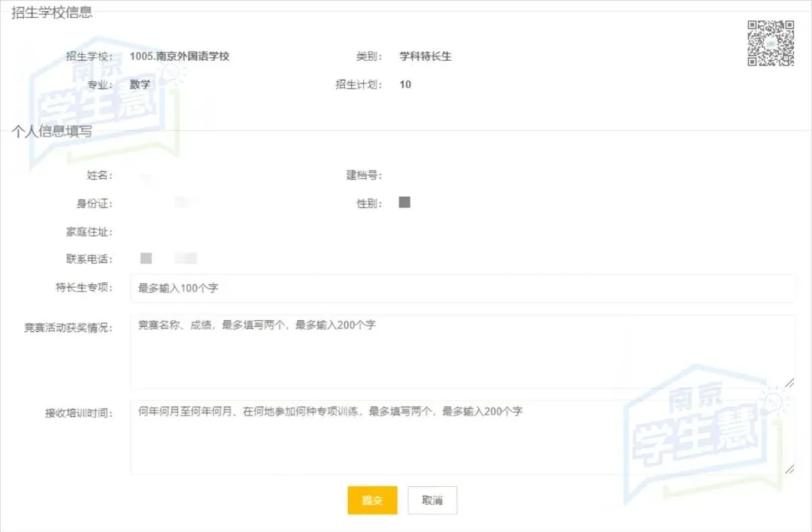The image size is (812, 532).
Task: Click the redacted gender value box
Action: coord(404,202)
